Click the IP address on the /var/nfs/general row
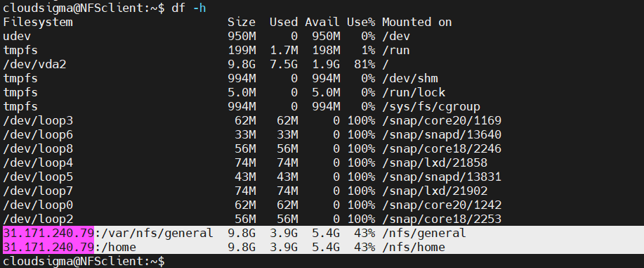This screenshot has height=268, width=644. 48,233
